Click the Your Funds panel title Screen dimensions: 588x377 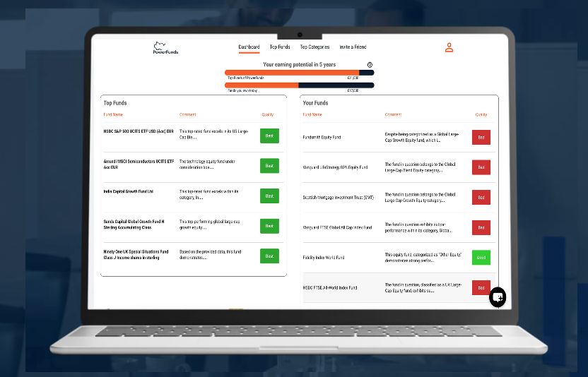[x=315, y=103]
